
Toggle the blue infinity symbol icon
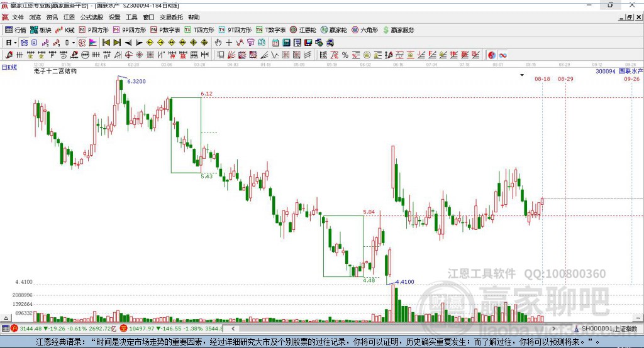[502, 55]
